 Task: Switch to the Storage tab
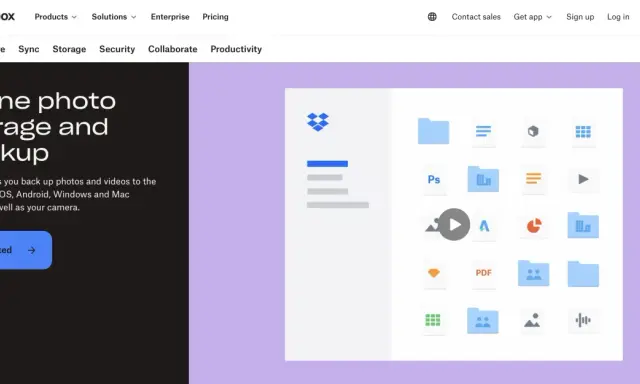pos(69,49)
